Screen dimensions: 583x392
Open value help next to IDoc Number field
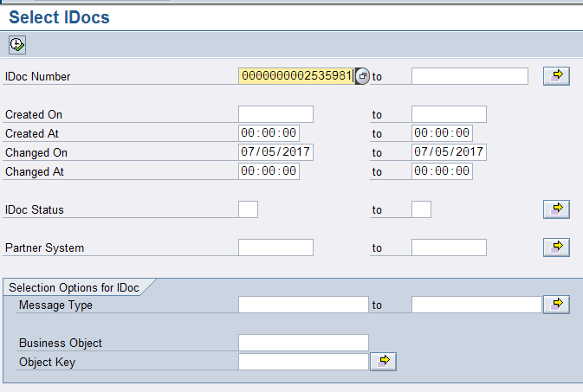click(363, 76)
